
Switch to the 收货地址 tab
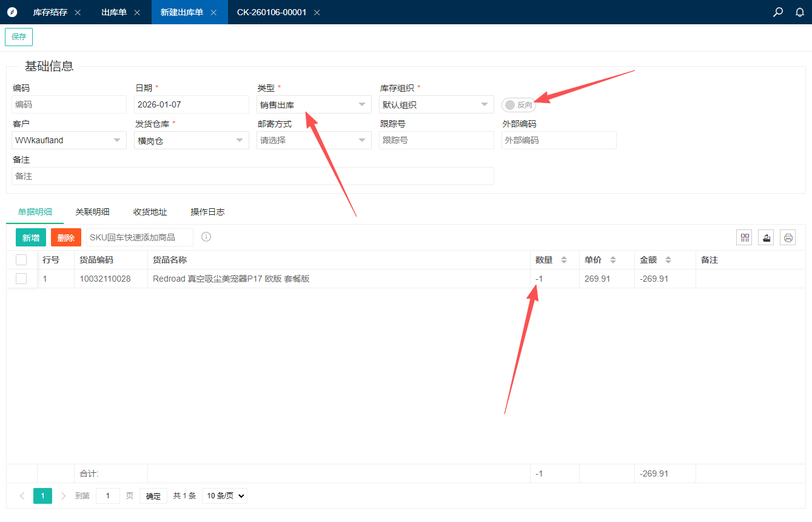tap(150, 212)
